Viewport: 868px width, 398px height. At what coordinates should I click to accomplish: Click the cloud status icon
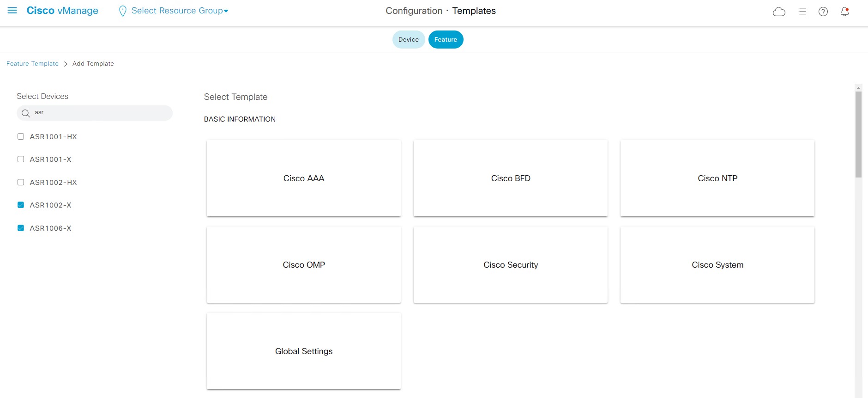click(779, 12)
